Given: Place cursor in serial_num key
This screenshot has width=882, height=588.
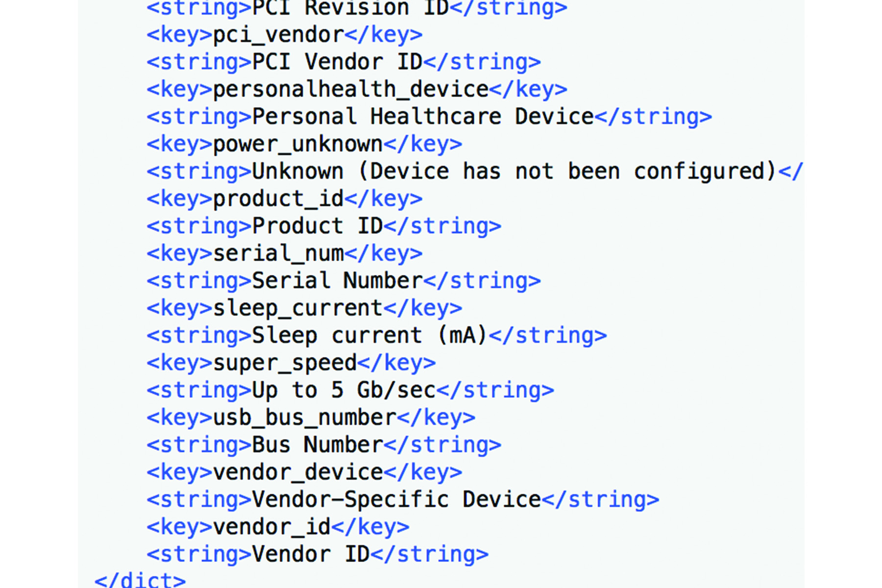Looking at the screenshot, I should [278, 254].
